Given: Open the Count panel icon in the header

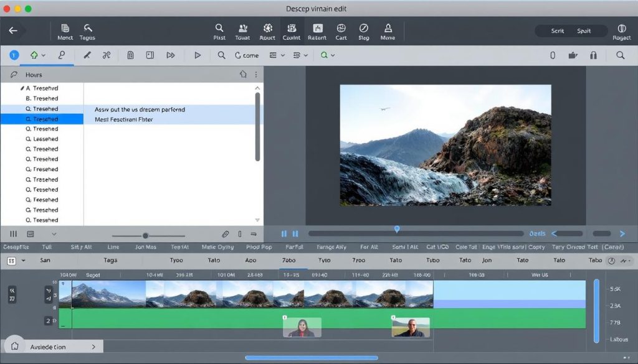Looking at the screenshot, I should pos(292,30).
